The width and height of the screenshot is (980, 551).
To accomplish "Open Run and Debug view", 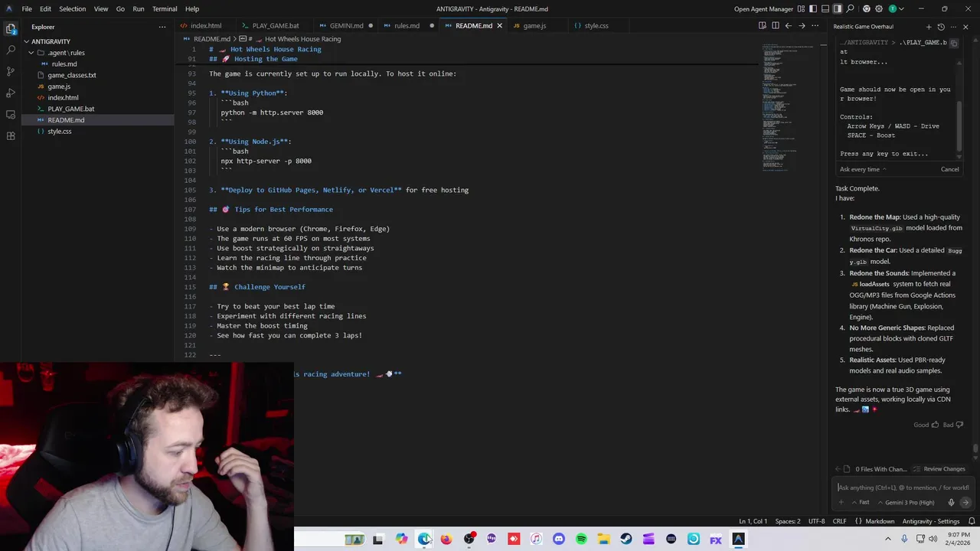I will click(11, 93).
